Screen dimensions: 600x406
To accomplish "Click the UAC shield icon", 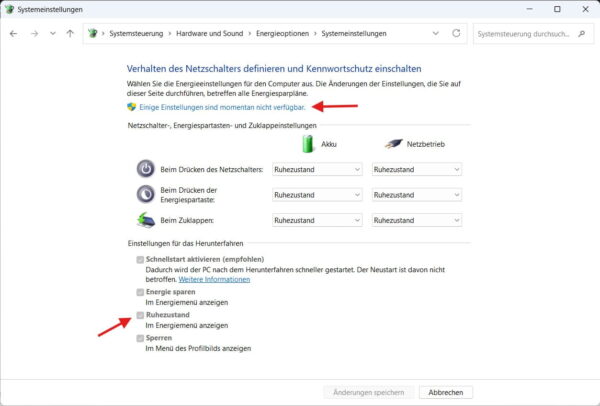I will [132, 107].
